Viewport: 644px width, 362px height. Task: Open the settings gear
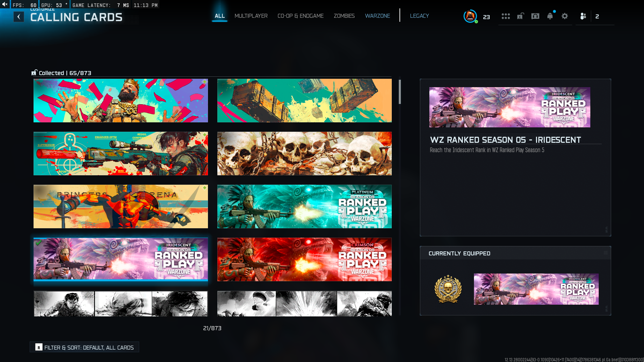pos(565,16)
